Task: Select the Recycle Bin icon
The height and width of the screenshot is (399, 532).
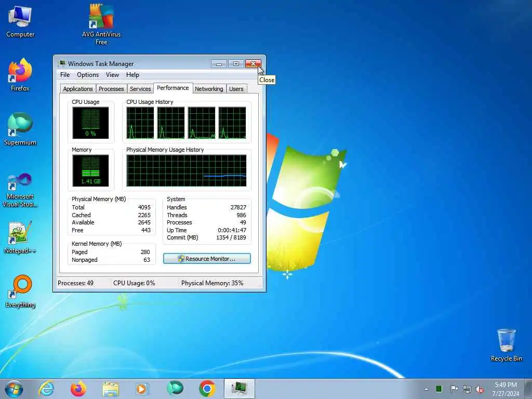Action: 506,345
